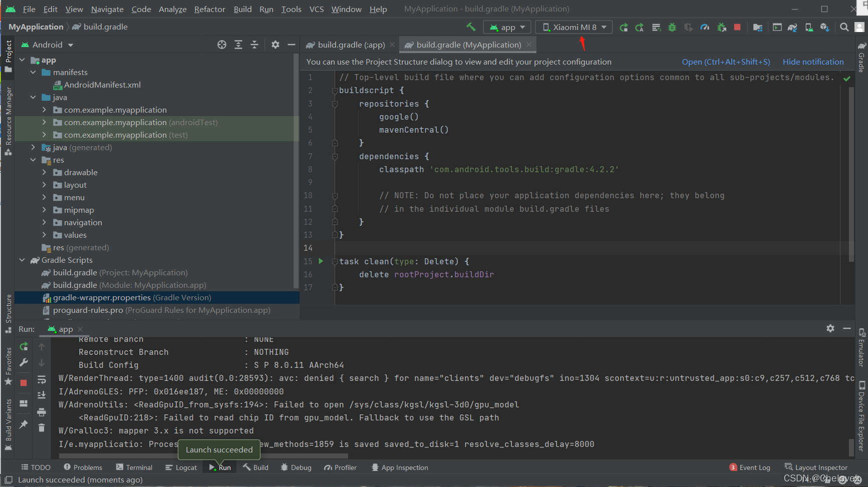The image size is (868, 487).
Task: Toggle the Project tool window sidebar tab
Action: (x=8, y=56)
